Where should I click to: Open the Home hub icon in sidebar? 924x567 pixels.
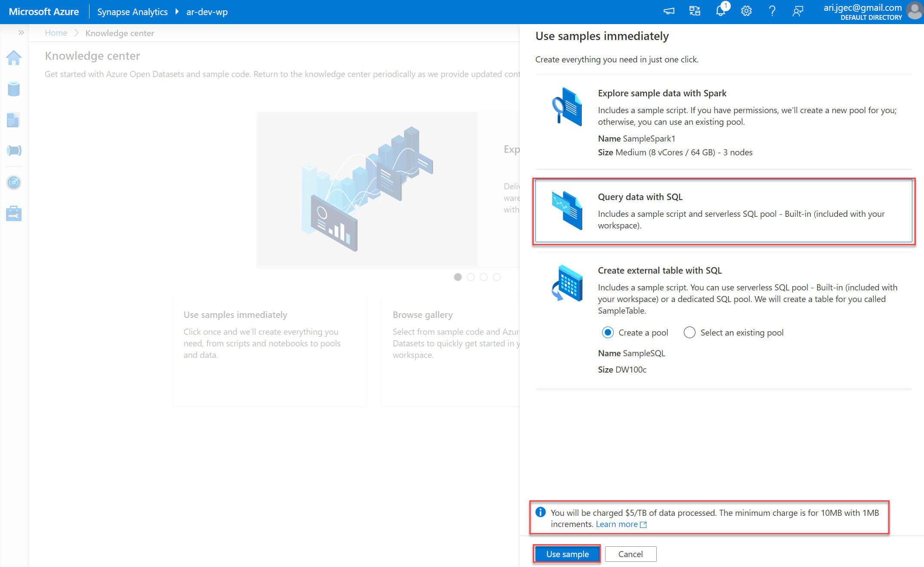click(14, 58)
